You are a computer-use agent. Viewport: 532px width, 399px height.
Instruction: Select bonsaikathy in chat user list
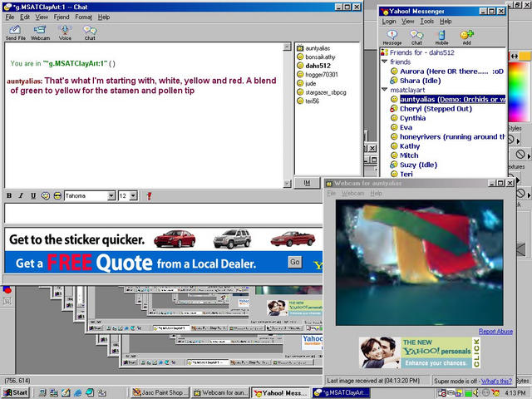(320, 57)
